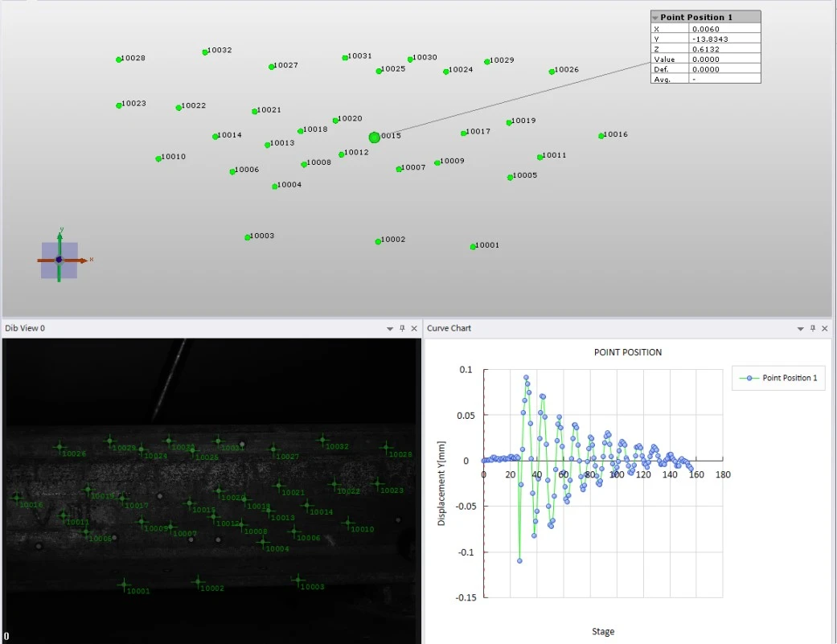Select point 10016 in the 3D view

[x=601, y=136]
